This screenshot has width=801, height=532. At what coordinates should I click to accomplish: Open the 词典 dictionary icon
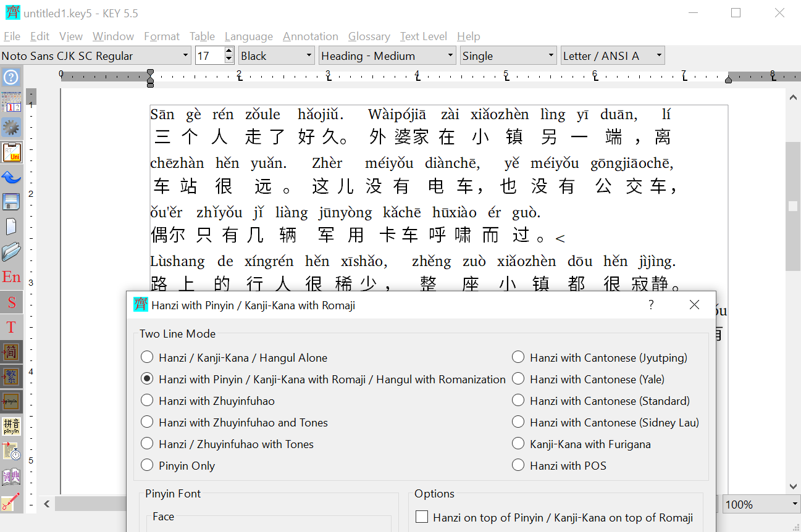tap(11, 476)
